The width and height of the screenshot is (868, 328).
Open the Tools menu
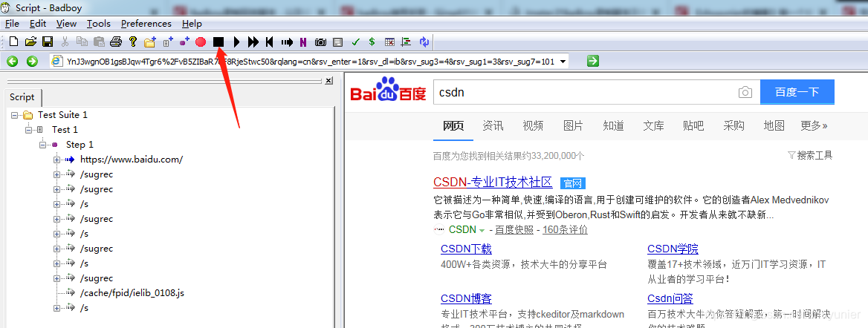99,23
